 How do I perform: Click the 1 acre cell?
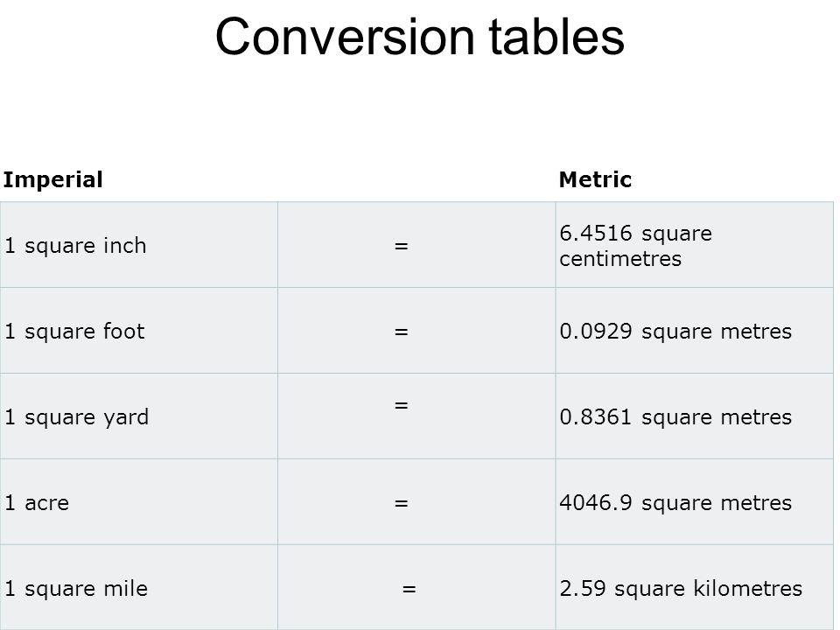tap(139, 502)
